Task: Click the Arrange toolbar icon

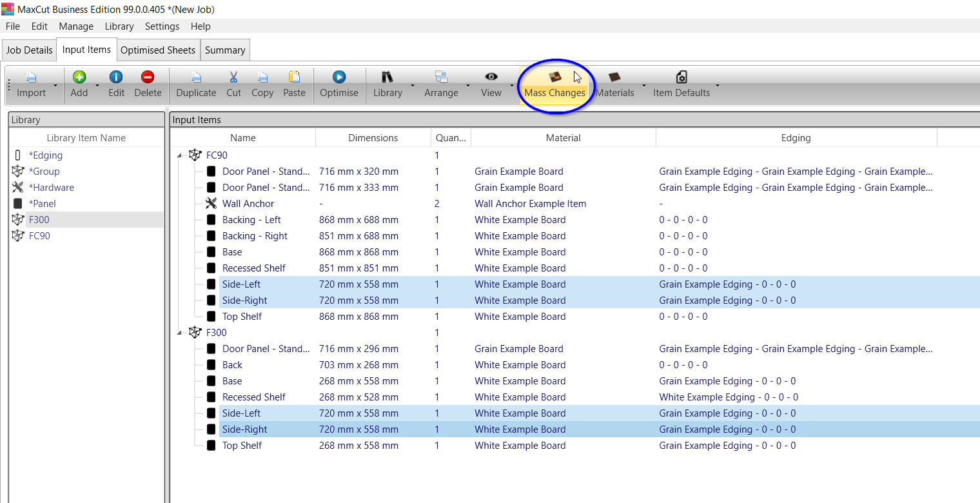Action: [x=441, y=77]
